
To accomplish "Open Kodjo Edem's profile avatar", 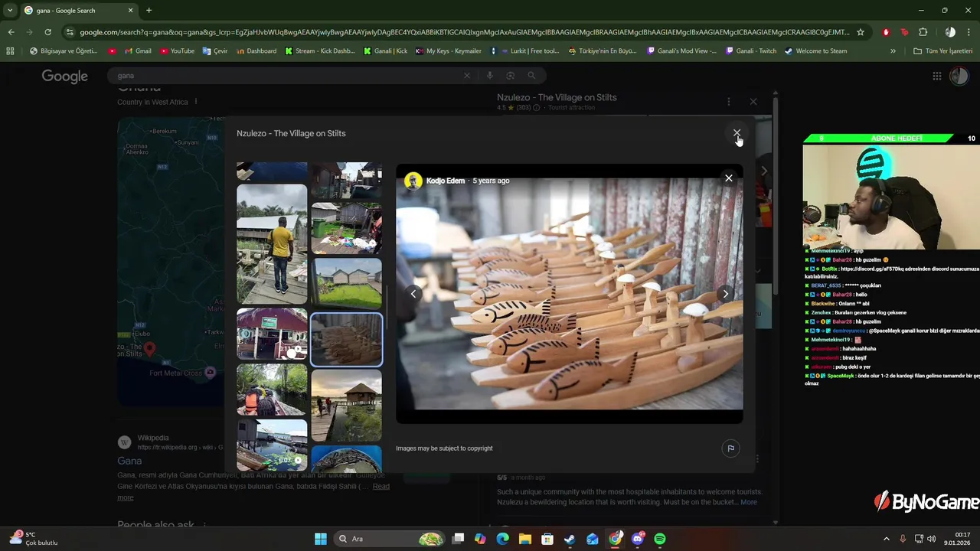I will pyautogui.click(x=413, y=181).
